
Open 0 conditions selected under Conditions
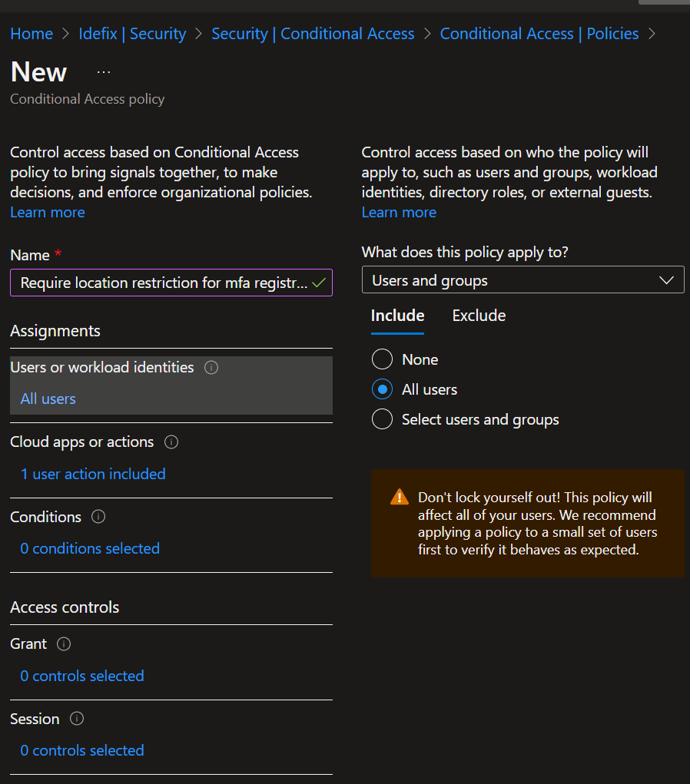(x=90, y=548)
